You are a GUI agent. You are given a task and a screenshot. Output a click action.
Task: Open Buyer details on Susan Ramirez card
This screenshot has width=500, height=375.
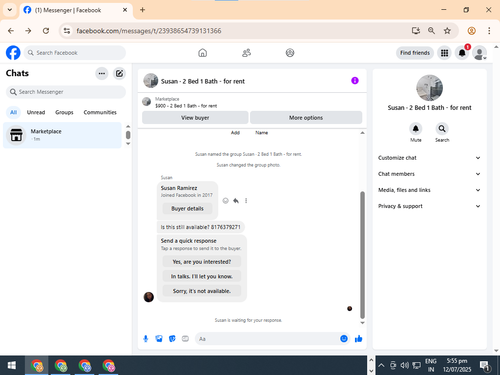click(187, 209)
